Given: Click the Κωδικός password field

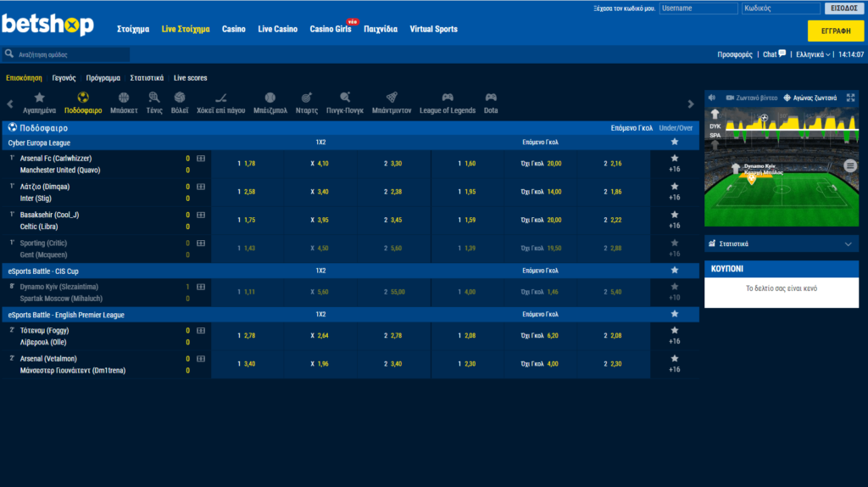Looking at the screenshot, I should pos(781,8).
